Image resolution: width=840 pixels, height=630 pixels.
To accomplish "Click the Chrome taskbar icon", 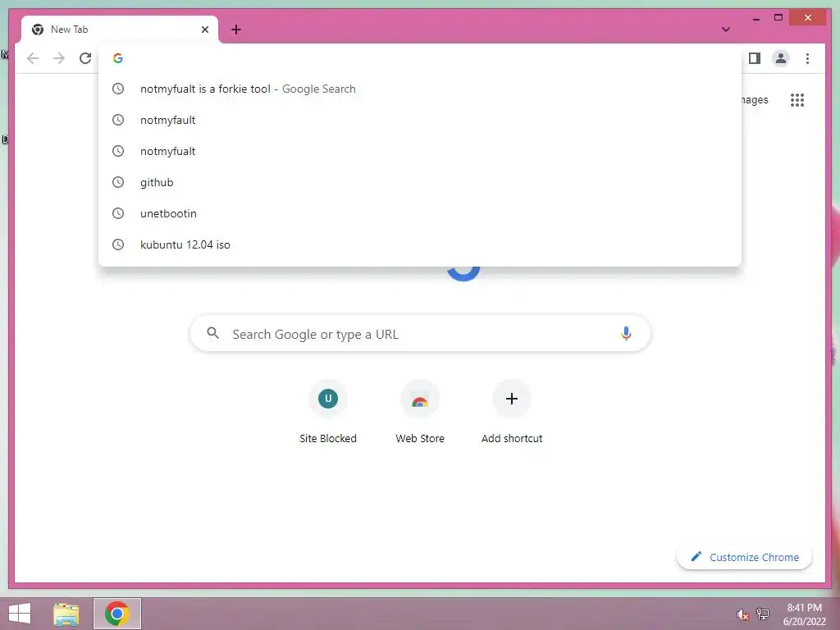I will [117, 614].
